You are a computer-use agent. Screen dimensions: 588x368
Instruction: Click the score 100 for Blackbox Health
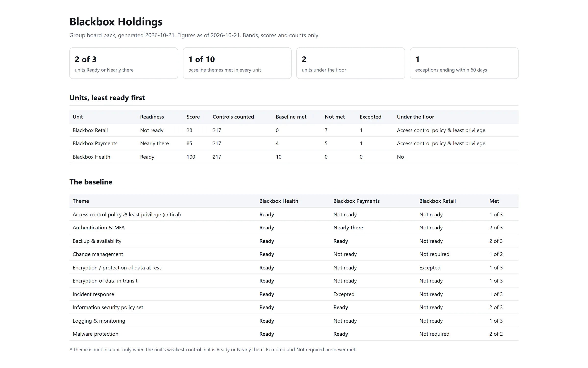[x=191, y=157]
